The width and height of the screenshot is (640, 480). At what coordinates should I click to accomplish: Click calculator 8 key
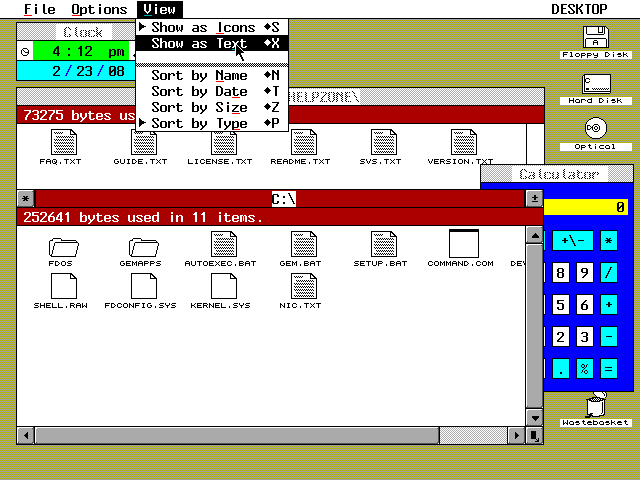tap(560, 272)
